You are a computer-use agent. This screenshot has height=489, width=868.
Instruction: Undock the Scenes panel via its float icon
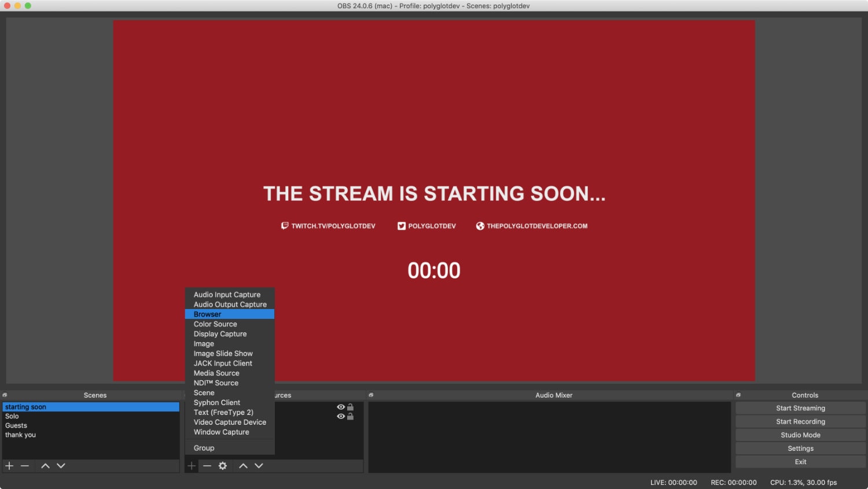point(5,395)
